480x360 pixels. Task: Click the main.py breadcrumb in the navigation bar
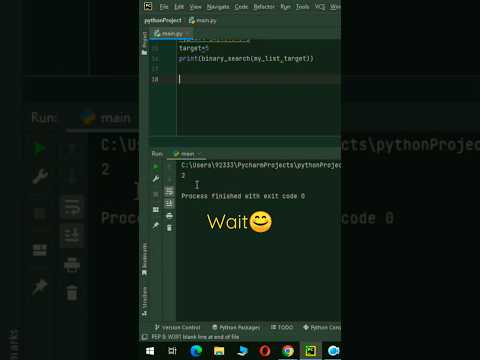(x=203, y=20)
